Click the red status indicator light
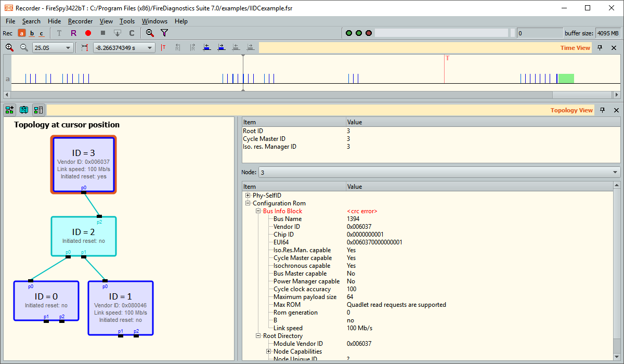Screen dimensions: 624x364 click(369, 33)
